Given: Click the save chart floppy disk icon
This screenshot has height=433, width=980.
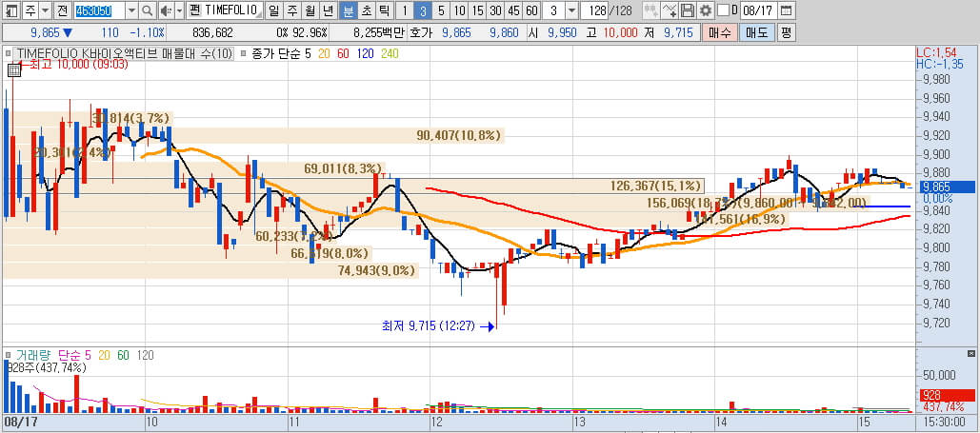Looking at the screenshot, I should click(688, 10).
